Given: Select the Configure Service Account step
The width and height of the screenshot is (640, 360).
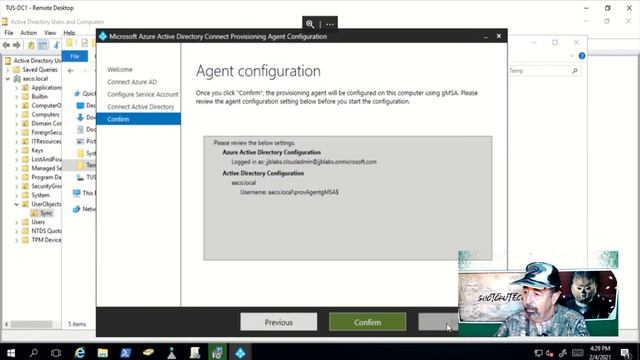Looking at the screenshot, I should pyautogui.click(x=142, y=94).
